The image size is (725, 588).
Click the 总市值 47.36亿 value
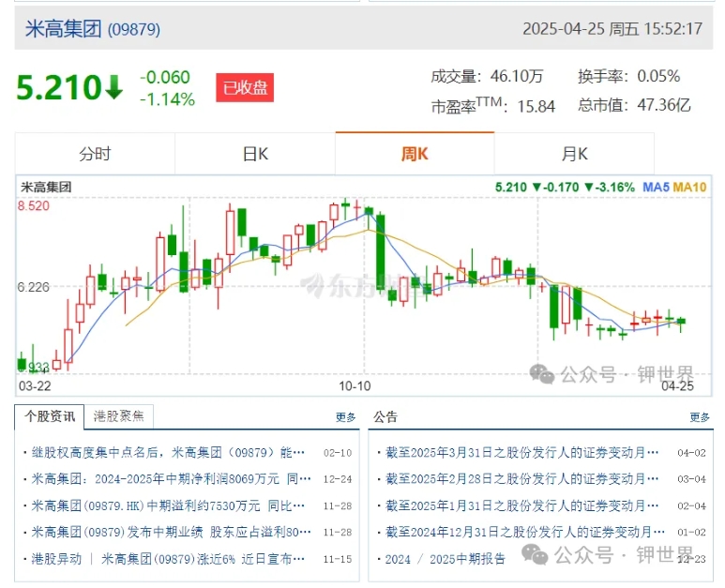[664, 105]
